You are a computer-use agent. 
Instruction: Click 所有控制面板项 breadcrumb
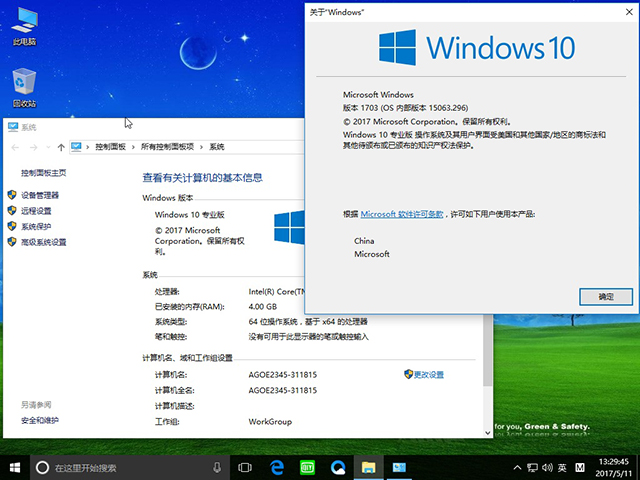tap(167, 147)
